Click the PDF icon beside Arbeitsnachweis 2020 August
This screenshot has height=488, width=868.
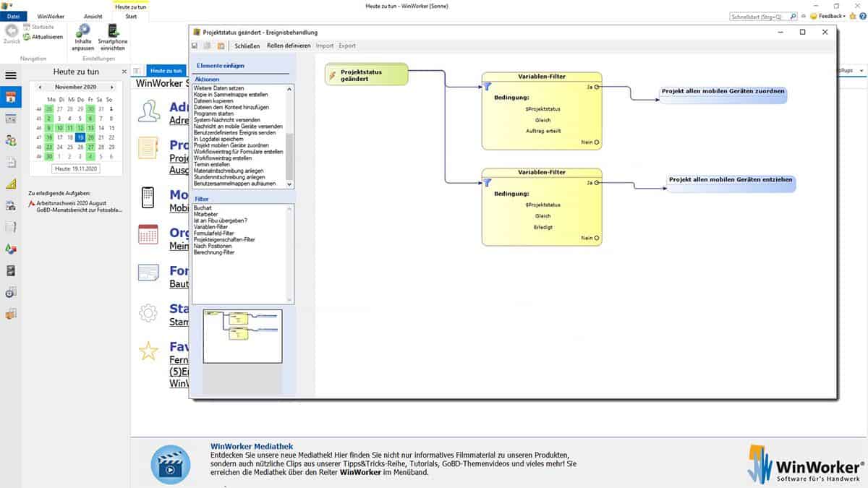click(32, 204)
